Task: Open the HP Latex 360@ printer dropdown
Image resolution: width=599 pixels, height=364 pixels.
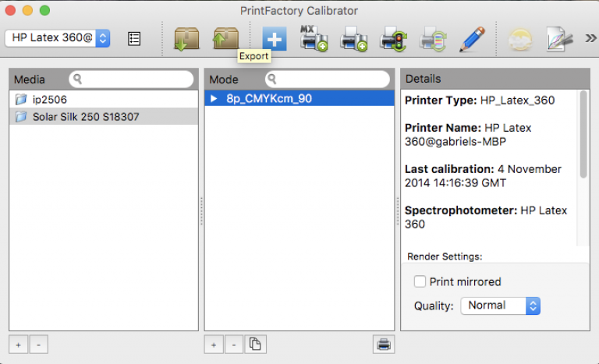Action: coord(57,38)
